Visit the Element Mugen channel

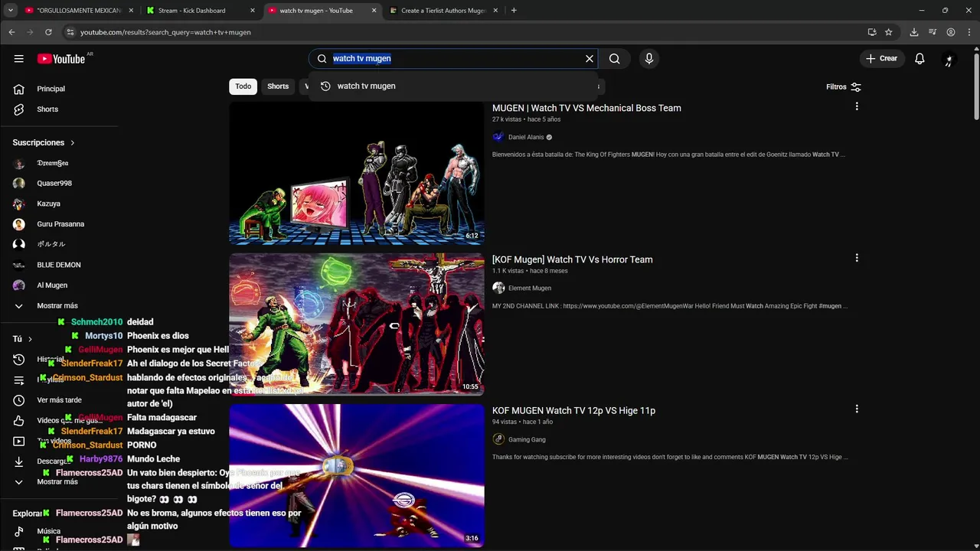pyautogui.click(x=530, y=289)
